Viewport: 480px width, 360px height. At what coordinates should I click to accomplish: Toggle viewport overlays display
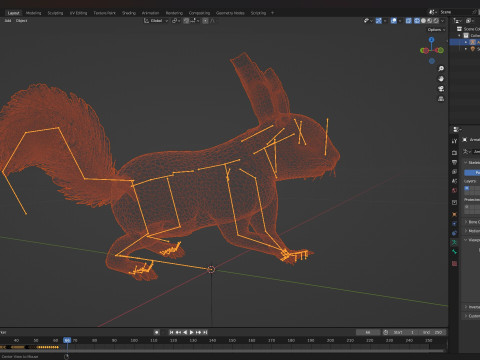click(394, 21)
